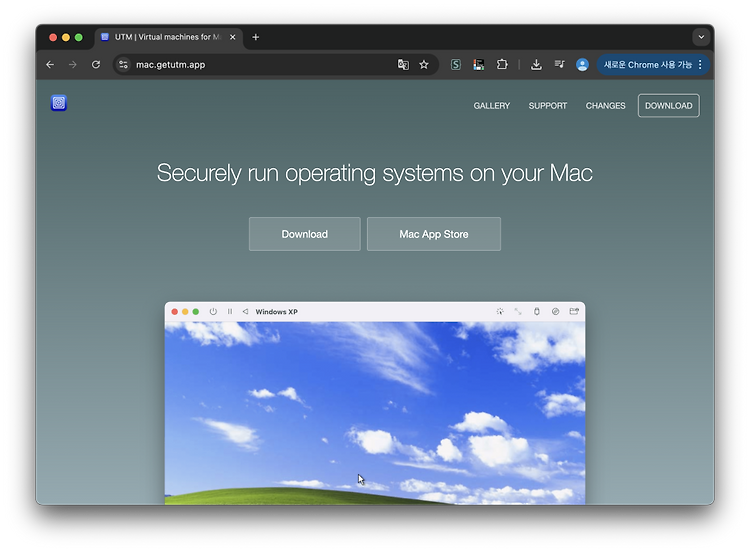
Task: Click the outlined DOWNLOAD nav button
Action: (669, 106)
